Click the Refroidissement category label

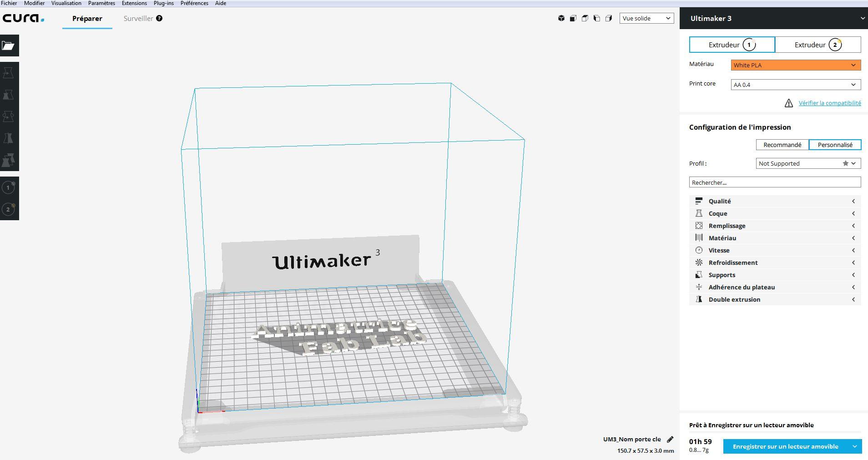733,263
